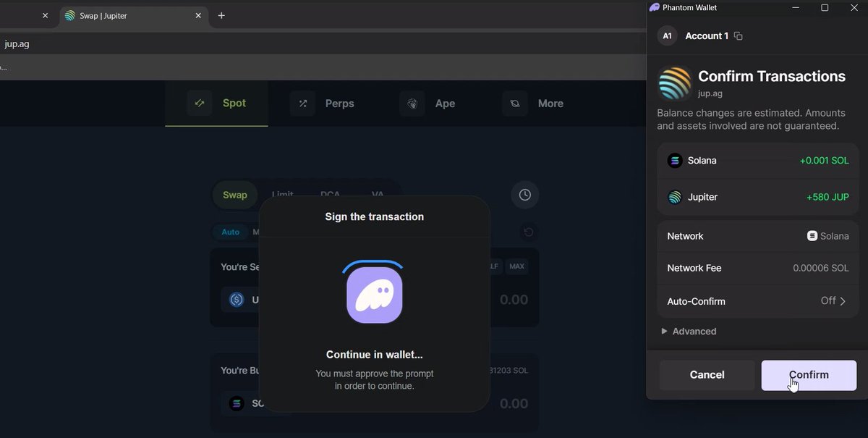Click the Solana token icon in wallet
This screenshot has width=868, height=438.
(675, 161)
